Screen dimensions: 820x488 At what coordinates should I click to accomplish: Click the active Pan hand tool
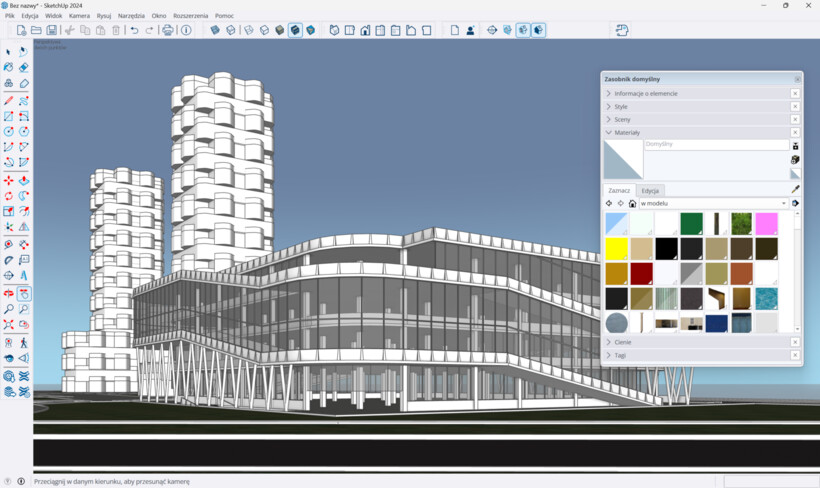pos(24,293)
